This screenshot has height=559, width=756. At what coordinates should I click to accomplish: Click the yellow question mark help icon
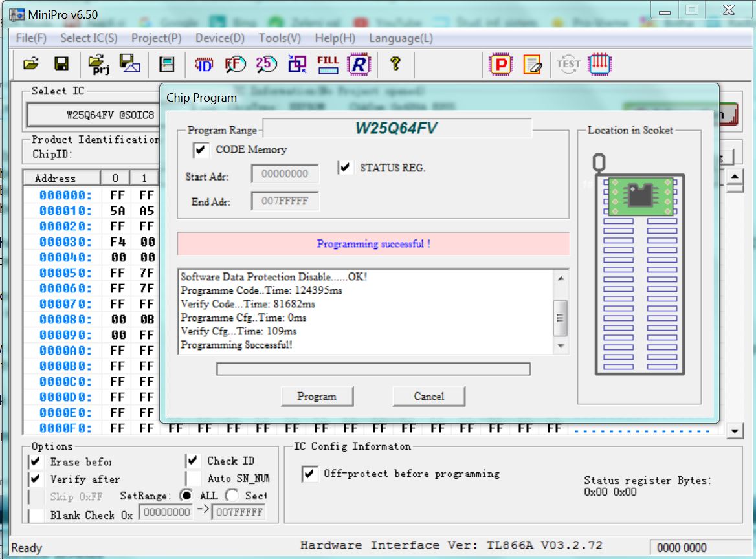click(395, 63)
